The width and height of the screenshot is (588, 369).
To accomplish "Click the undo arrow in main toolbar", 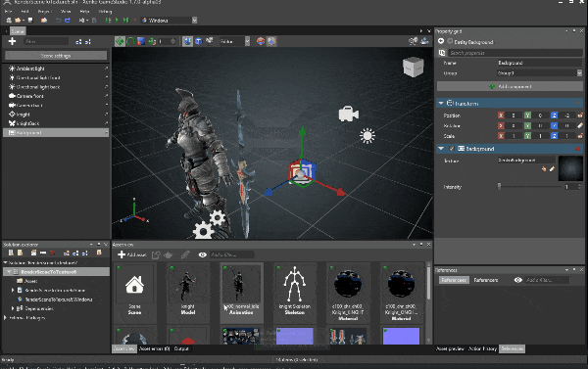I will [x=58, y=21].
